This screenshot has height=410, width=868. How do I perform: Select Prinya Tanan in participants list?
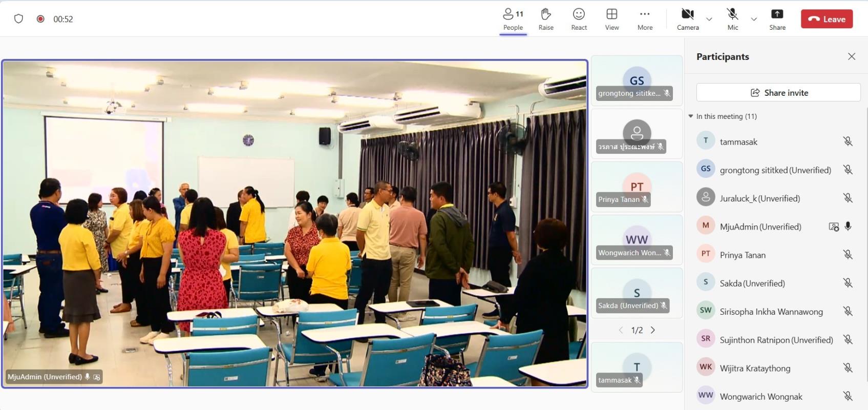pyautogui.click(x=743, y=255)
